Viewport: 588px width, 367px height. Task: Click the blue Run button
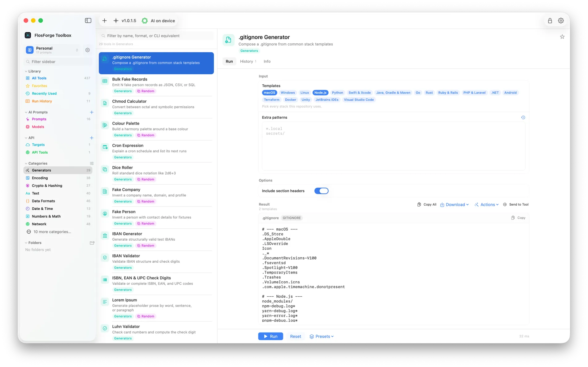(x=270, y=336)
